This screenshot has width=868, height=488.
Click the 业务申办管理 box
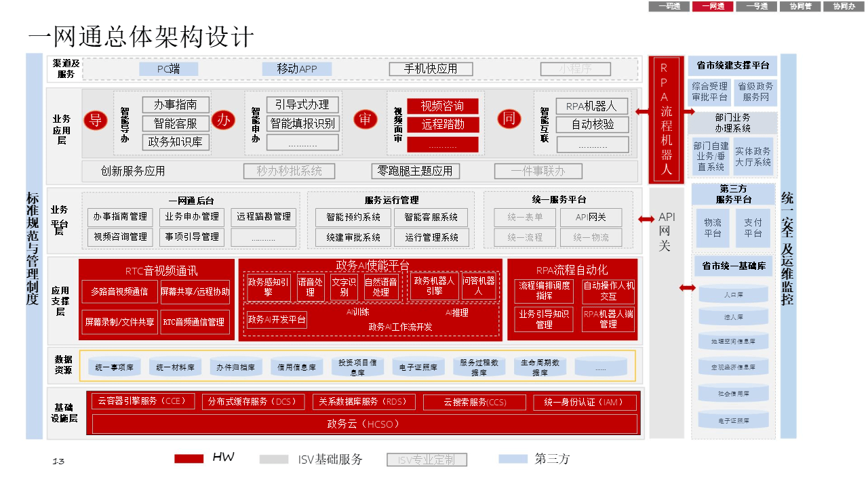click(192, 217)
